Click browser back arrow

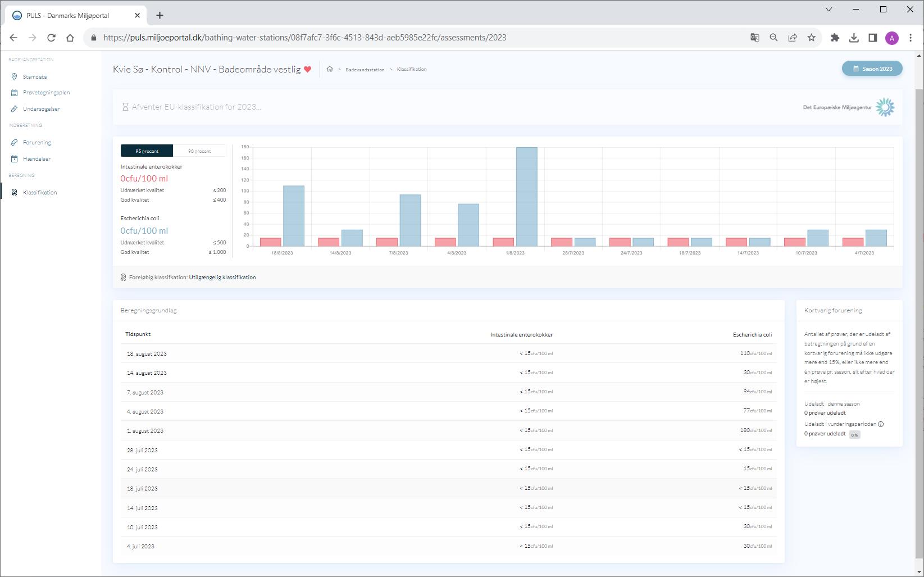pyautogui.click(x=13, y=38)
